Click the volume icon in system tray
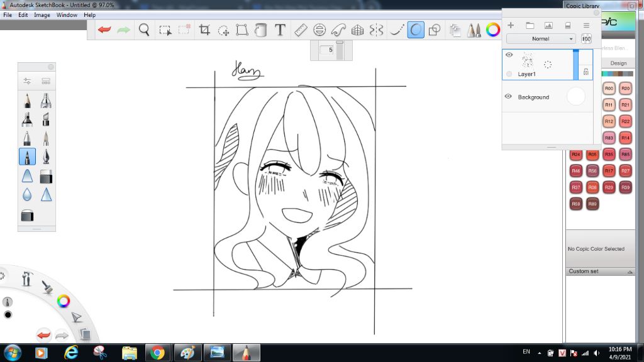 tap(596, 353)
